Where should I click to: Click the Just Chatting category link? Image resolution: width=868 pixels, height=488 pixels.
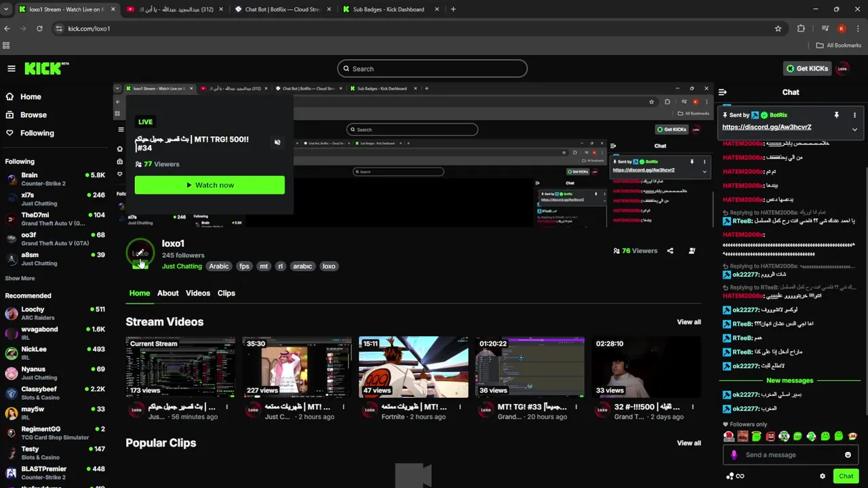(182, 266)
